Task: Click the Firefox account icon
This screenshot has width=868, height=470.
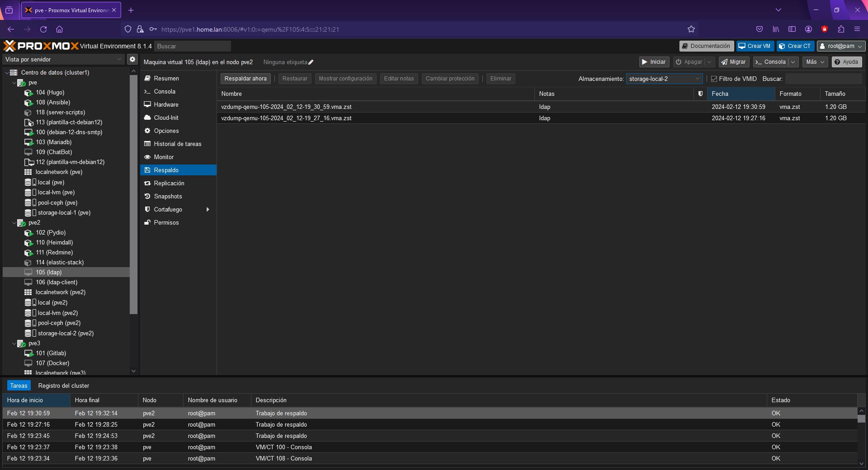Action: click(808, 29)
